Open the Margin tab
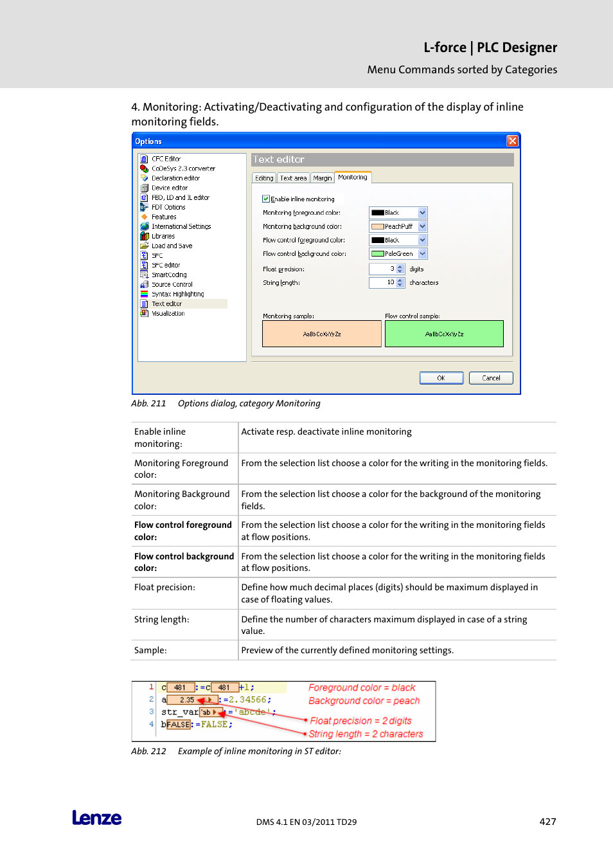 323,178
